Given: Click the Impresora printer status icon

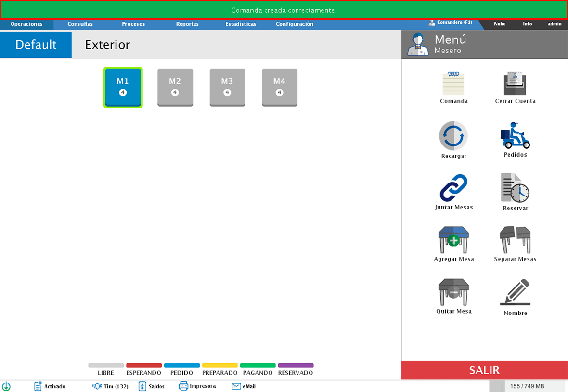Looking at the screenshot, I should (x=183, y=386).
